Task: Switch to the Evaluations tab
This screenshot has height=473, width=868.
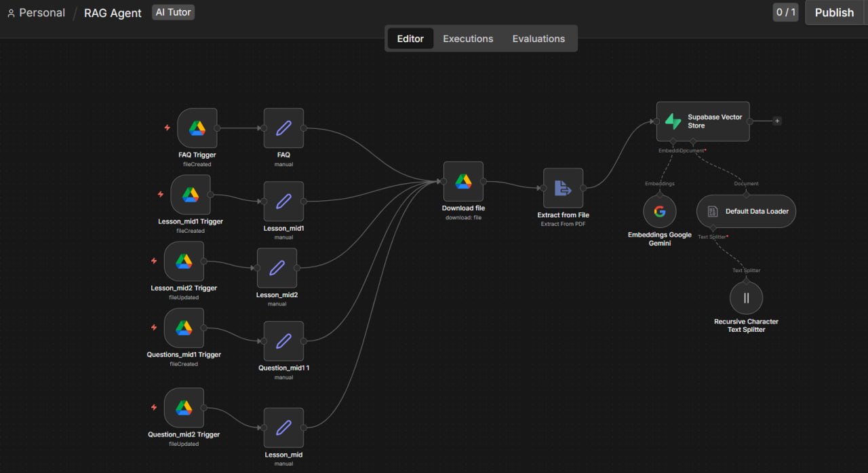Action: [538, 39]
